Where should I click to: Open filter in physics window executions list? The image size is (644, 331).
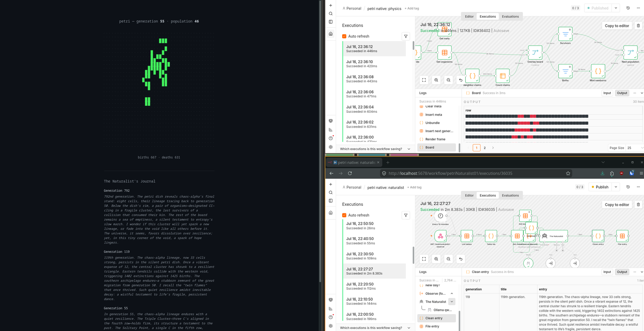[x=406, y=36]
